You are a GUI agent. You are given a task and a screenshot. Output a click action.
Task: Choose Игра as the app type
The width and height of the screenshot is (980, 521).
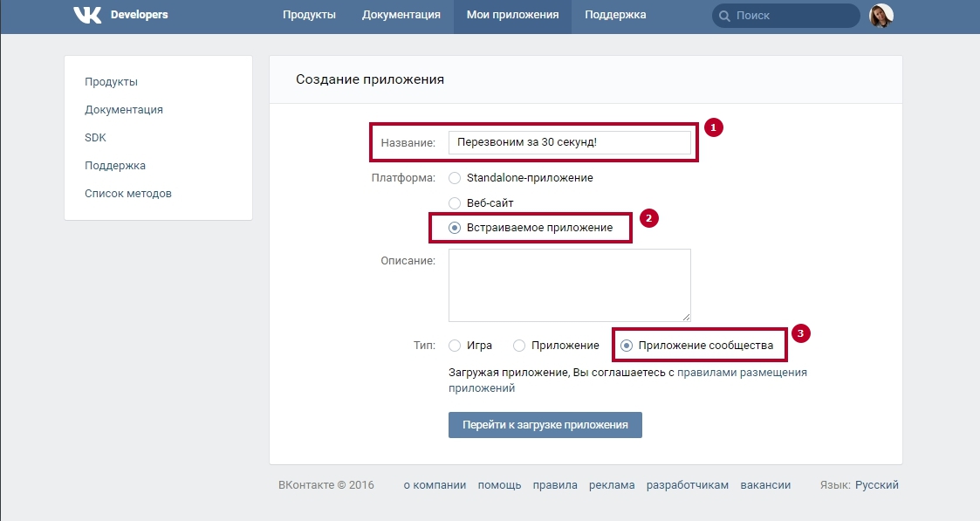455,346
